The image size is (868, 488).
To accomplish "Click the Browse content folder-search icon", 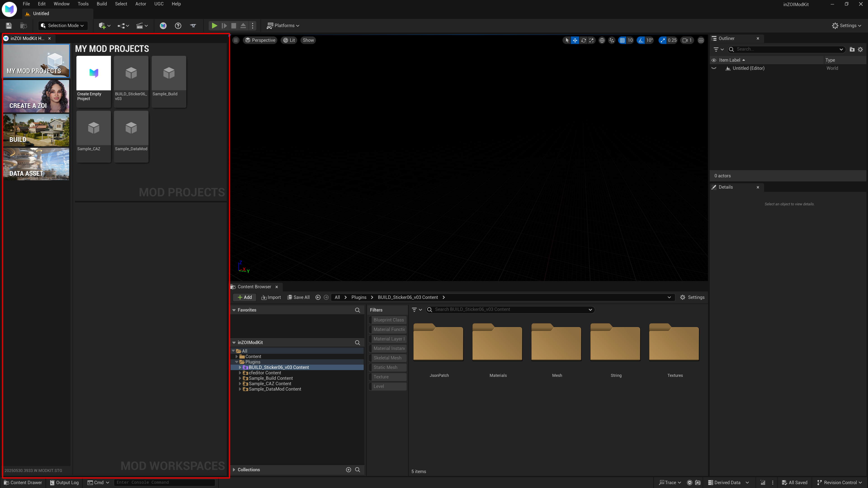I will coord(24,26).
